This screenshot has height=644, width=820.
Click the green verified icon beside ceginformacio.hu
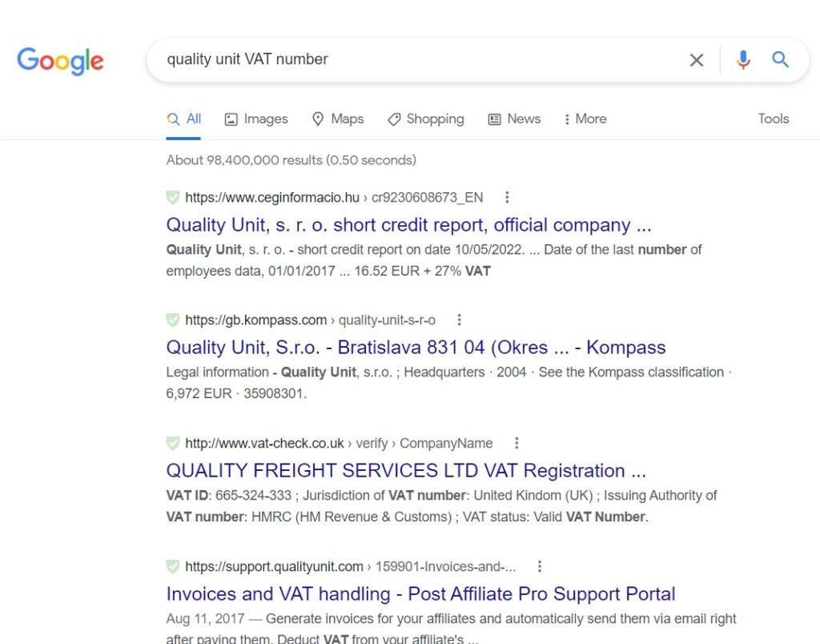[172, 197]
